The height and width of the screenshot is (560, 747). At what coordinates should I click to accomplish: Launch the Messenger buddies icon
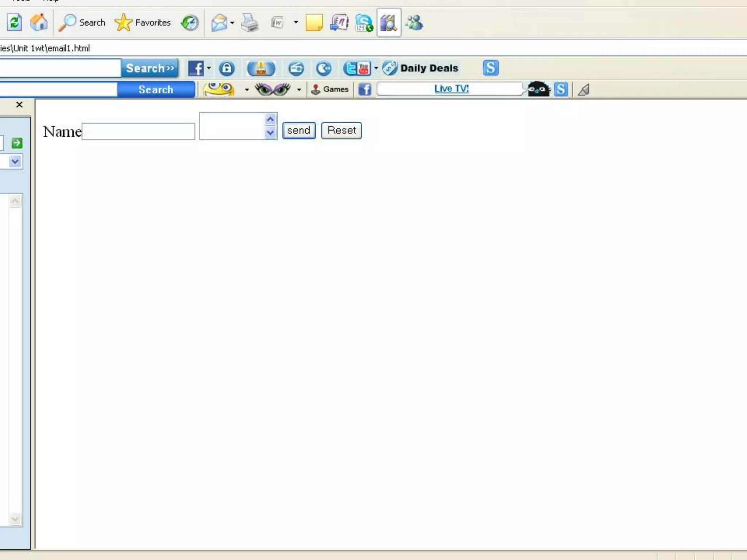[x=414, y=23]
